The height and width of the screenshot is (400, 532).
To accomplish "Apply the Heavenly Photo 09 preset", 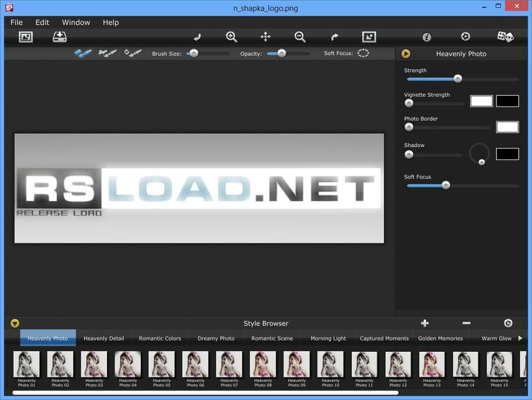I will click(297, 369).
